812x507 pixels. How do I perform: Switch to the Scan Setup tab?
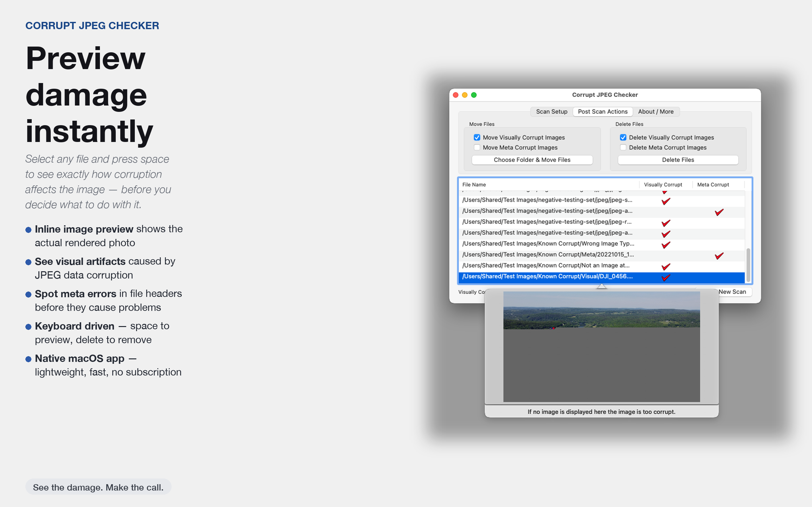click(x=551, y=112)
